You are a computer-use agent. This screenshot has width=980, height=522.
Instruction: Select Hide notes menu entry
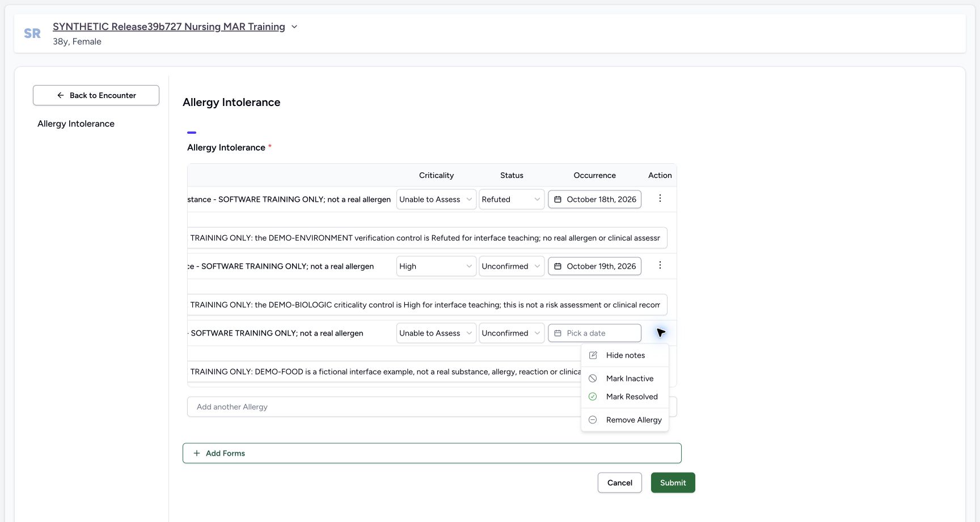625,355
